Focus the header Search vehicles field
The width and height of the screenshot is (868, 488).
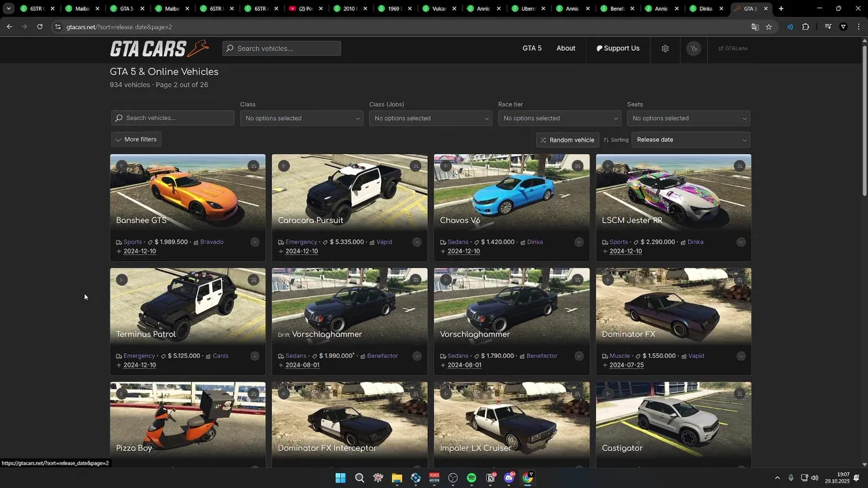(281, 49)
